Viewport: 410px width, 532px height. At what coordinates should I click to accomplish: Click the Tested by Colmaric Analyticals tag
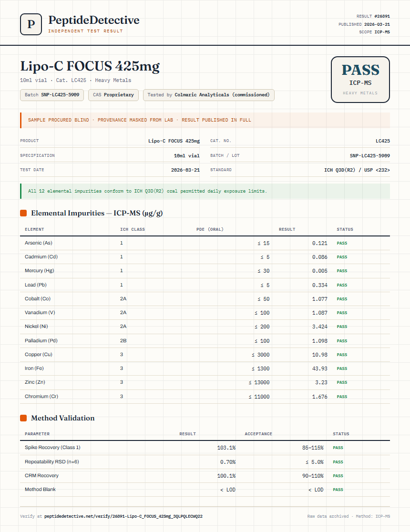point(208,95)
